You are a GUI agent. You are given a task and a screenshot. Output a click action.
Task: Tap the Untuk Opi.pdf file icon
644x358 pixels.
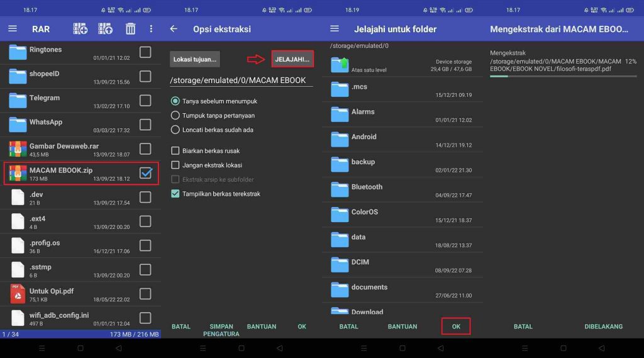click(x=18, y=294)
